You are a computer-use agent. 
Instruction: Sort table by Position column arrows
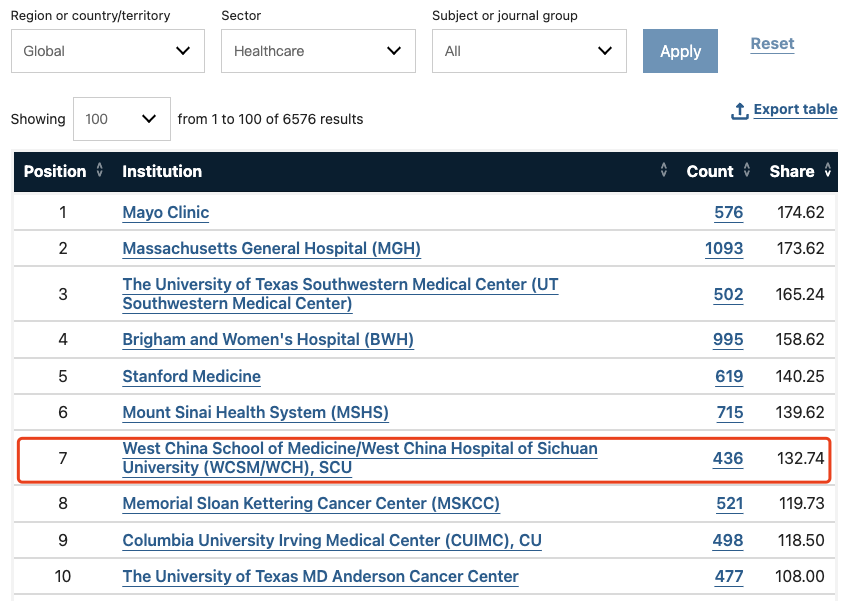pyautogui.click(x=99, y=170)
